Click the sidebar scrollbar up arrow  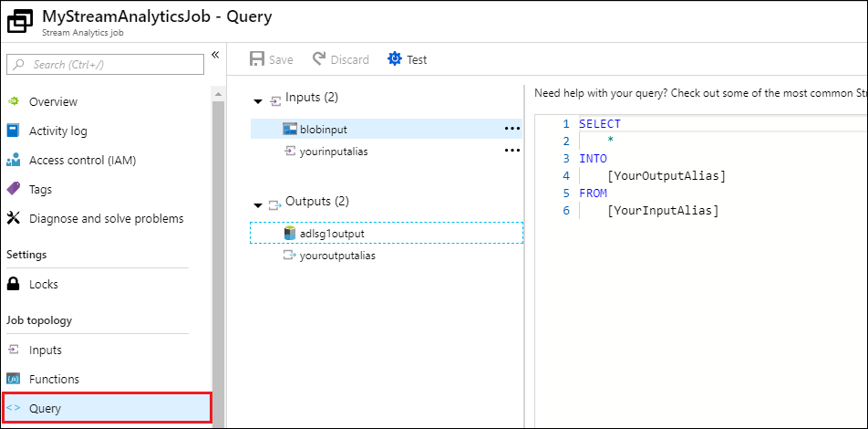pos(218,94)
